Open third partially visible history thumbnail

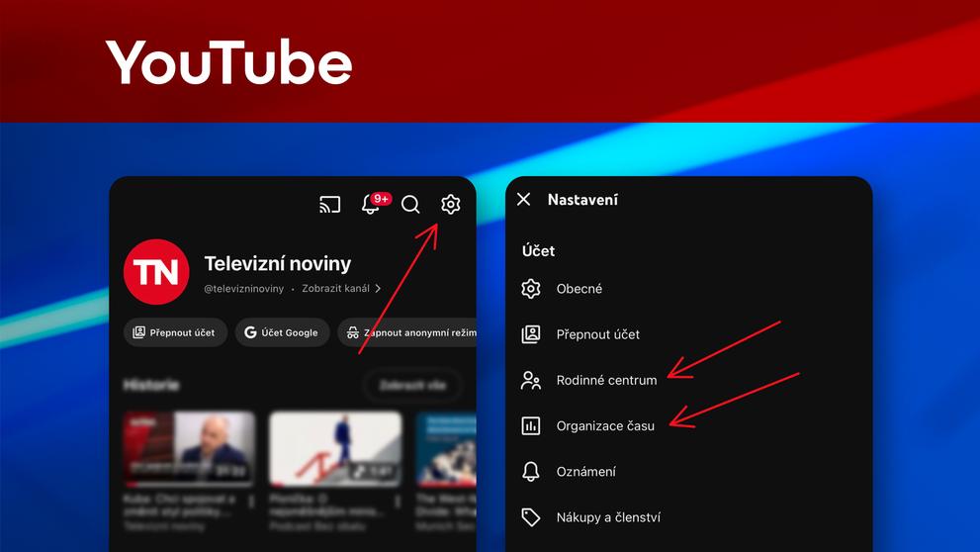point(446,448)
